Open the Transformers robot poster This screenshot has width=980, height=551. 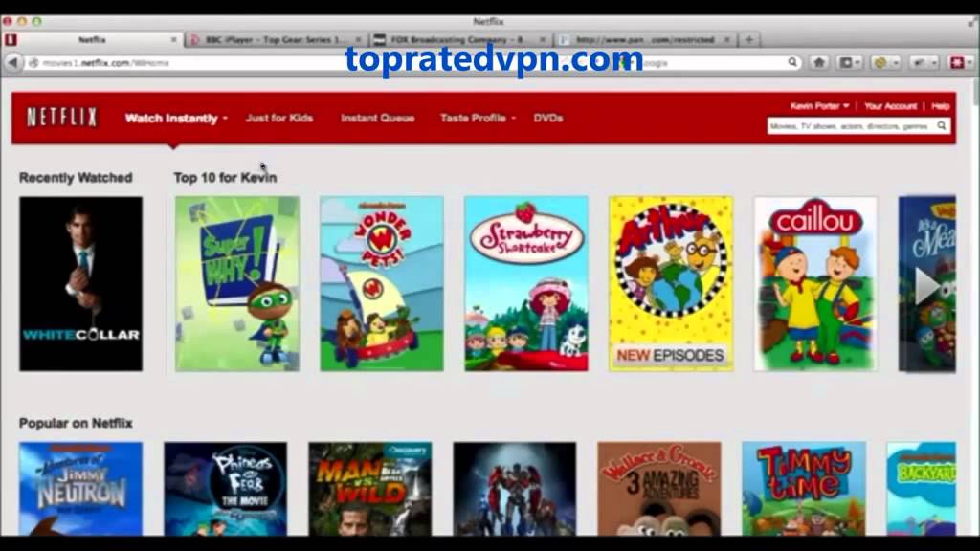tap(515, 489)
